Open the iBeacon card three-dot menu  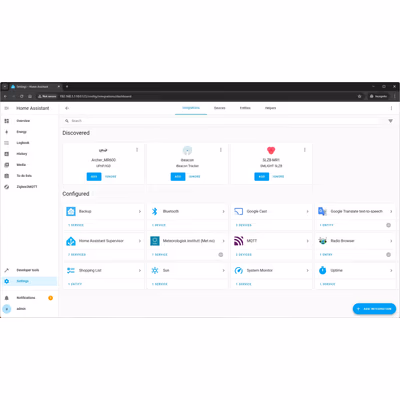point(221,150)
